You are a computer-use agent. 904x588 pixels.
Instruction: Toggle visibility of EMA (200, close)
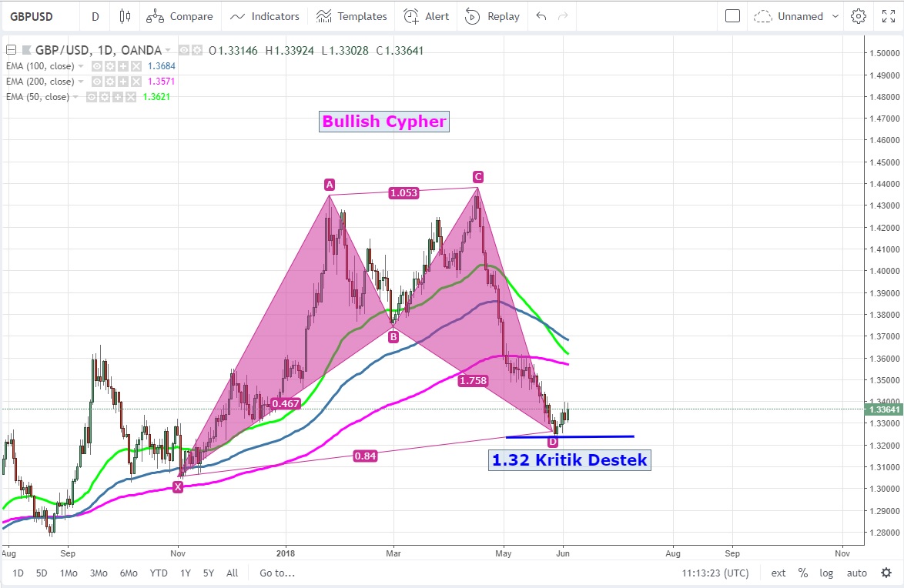[x=98, y=82]
